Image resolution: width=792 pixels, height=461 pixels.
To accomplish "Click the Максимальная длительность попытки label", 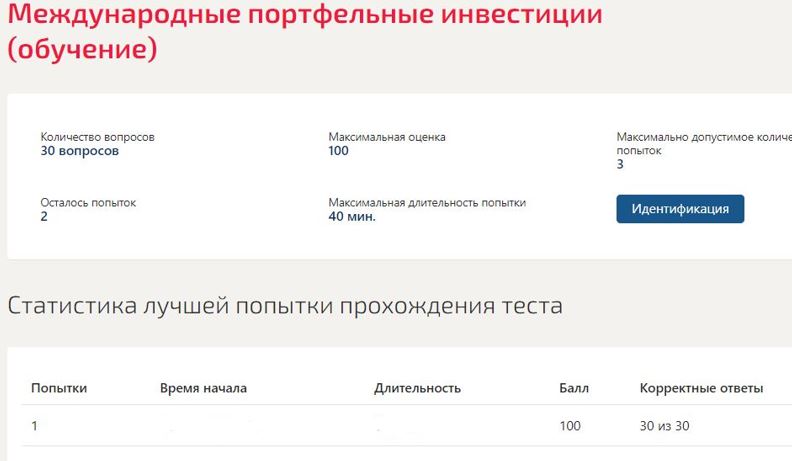I will (x=427, y=202).
